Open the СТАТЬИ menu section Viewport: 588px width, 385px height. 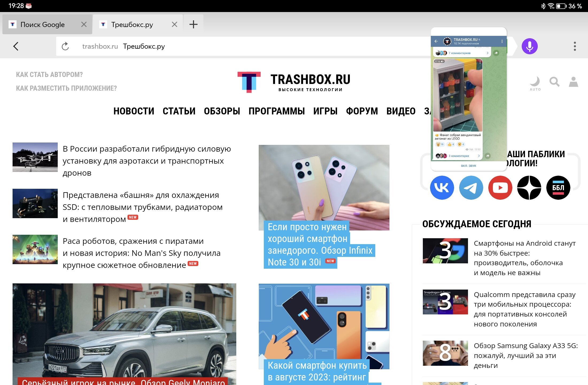tap(179, 111)
